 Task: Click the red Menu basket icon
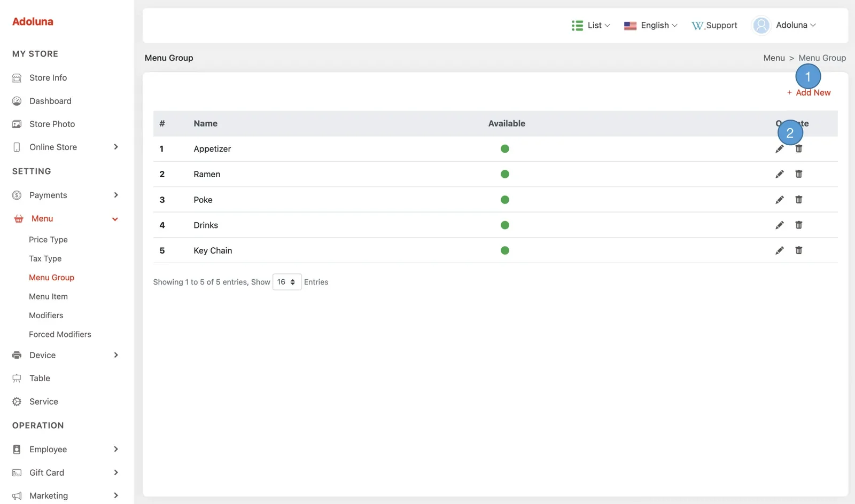19,219
